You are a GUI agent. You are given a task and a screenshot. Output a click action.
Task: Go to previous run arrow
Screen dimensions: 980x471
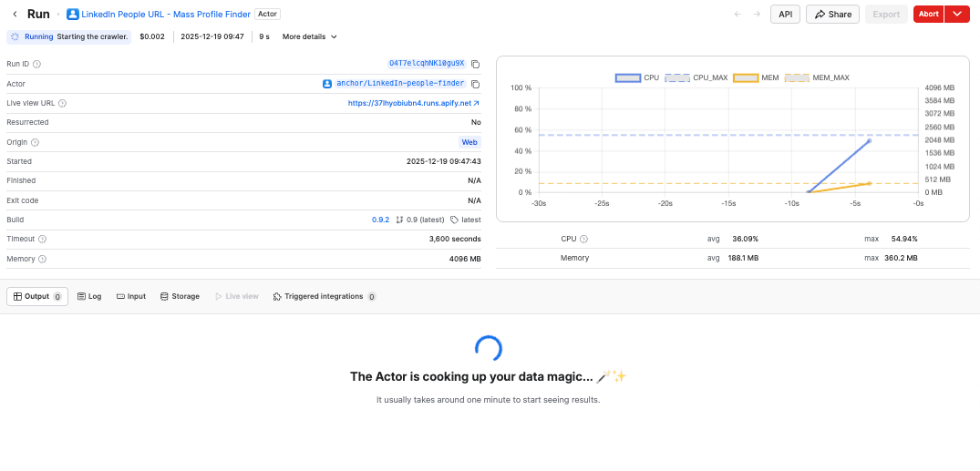738,14
